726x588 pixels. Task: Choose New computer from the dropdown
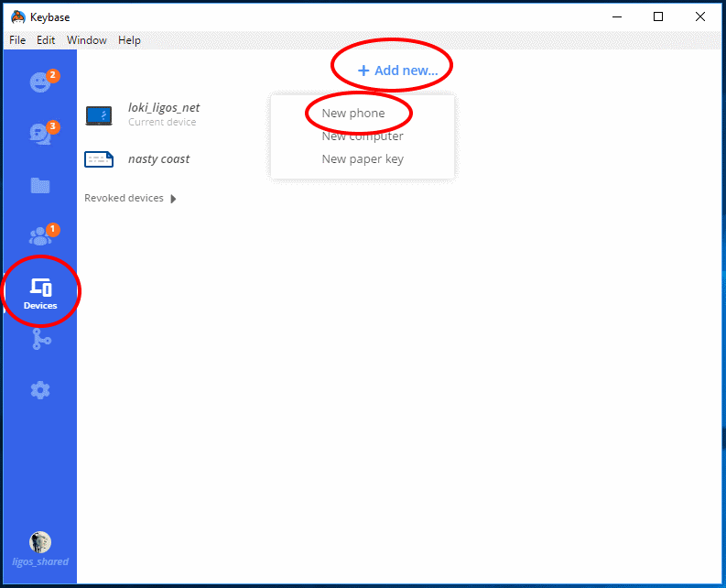363,136
